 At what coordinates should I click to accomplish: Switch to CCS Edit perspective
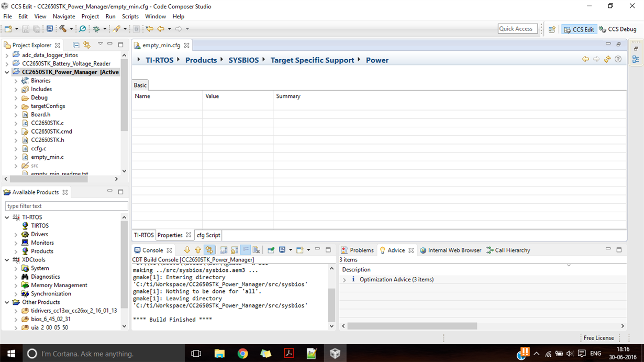pyautogui.click(x=579, y=29)
